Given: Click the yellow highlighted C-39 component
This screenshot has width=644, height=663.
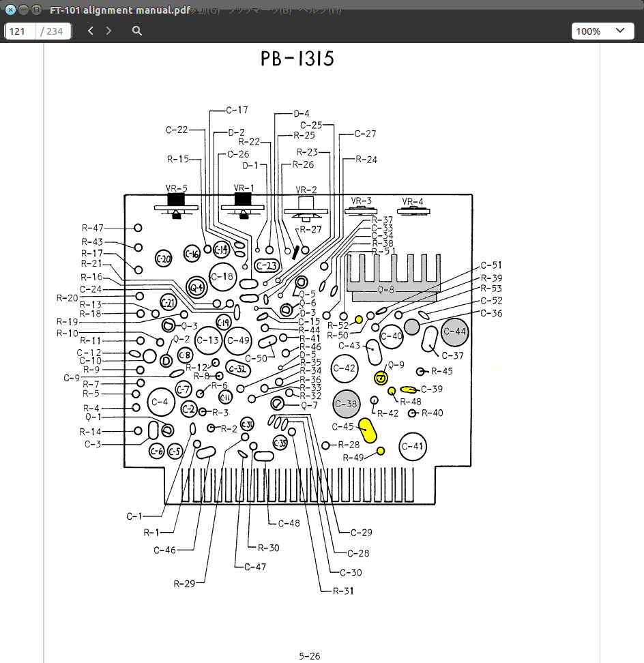Looking at the screenshot, I should tap(408, 390).
